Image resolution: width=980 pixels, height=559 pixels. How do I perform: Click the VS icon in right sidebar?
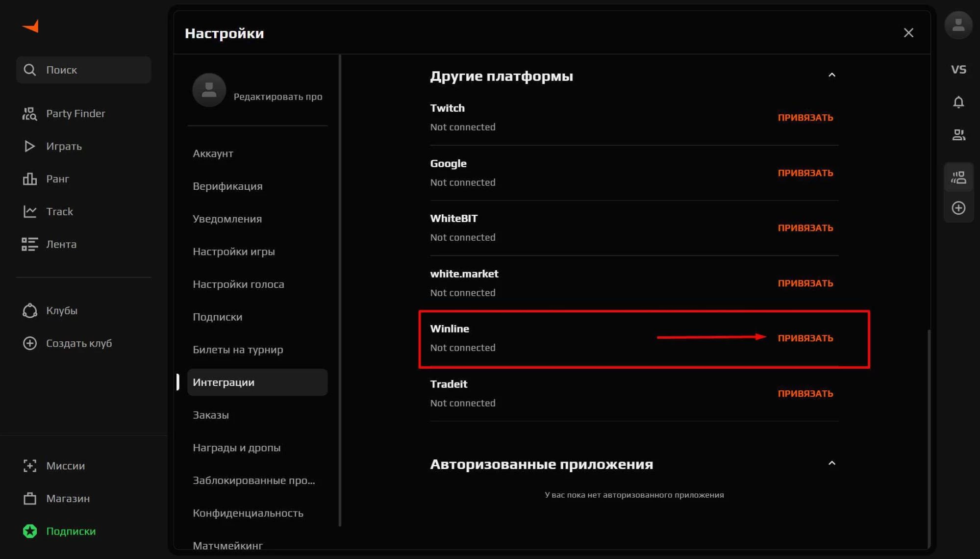(x=958, y=70)
